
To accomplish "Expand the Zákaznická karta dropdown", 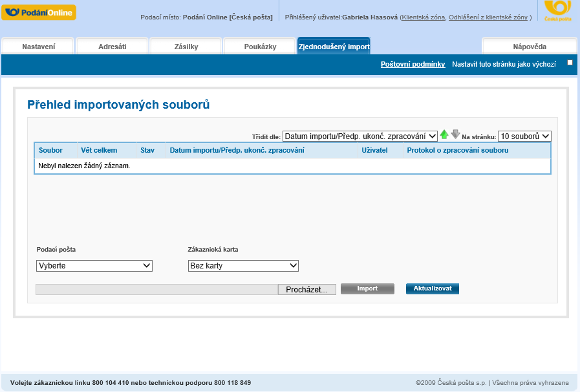I will pos(242,266).
